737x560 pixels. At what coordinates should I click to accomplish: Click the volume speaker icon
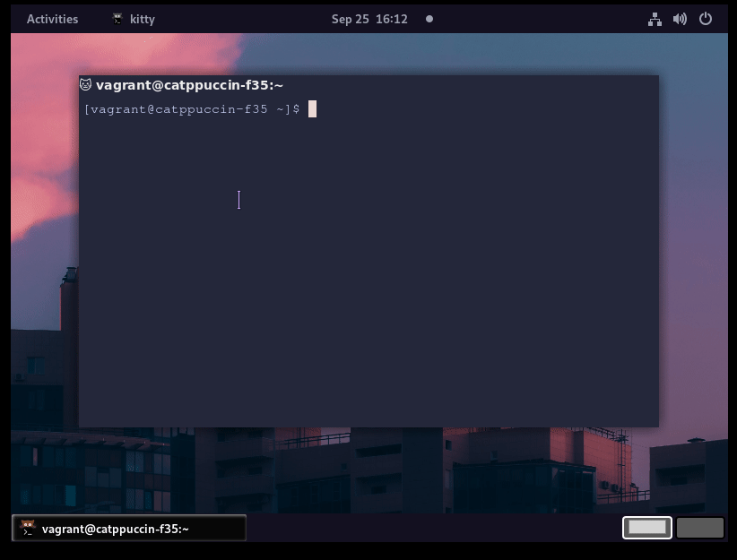point(680,19)
